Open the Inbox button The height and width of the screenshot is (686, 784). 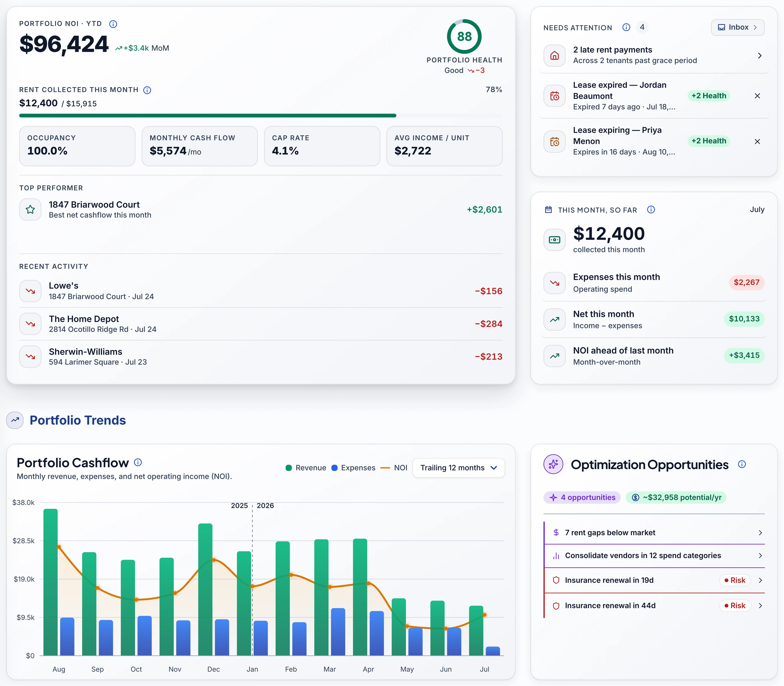[738, 27]
